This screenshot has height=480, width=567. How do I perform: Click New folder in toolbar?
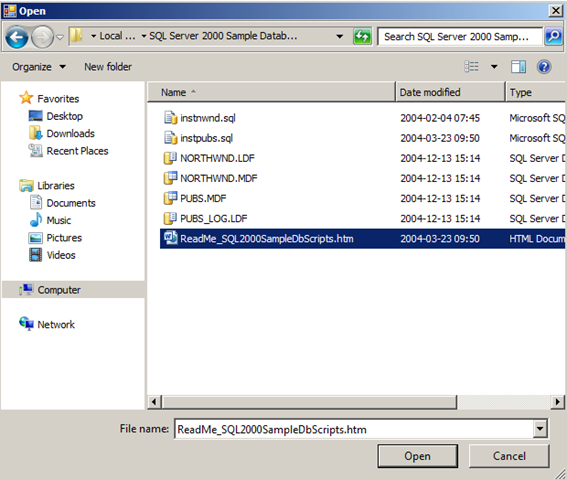coord(108,67)
